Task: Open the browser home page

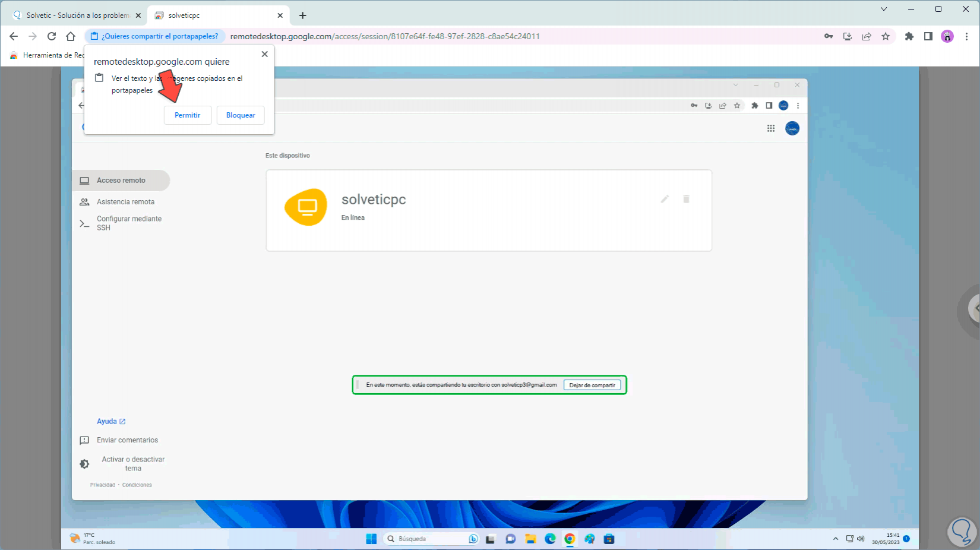Action: 71,36
